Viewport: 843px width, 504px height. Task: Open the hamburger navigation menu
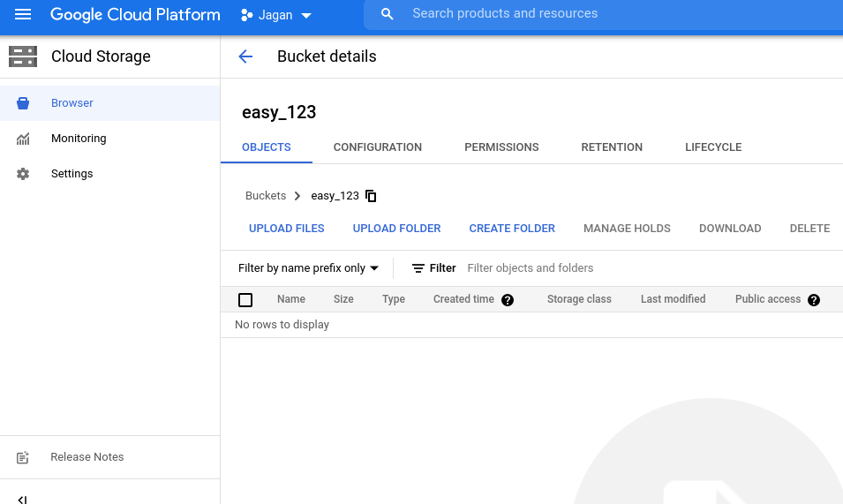point(23,14)
